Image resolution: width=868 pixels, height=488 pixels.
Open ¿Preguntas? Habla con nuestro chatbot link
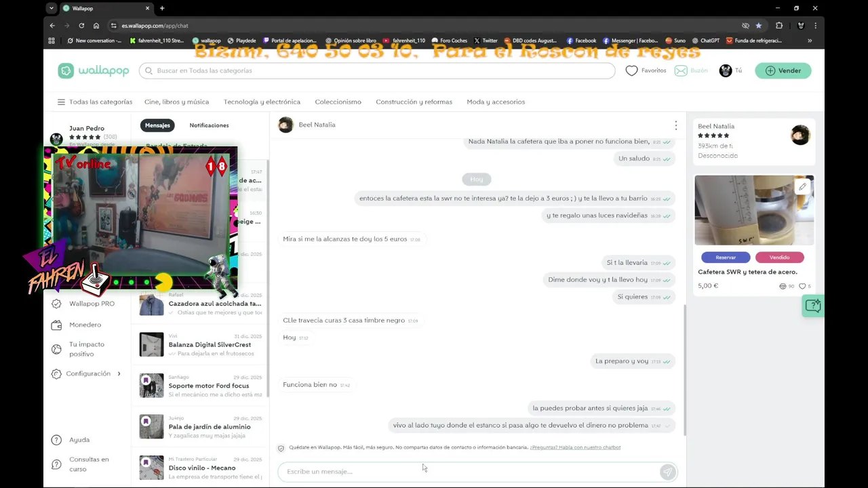(x=575, y=447)
